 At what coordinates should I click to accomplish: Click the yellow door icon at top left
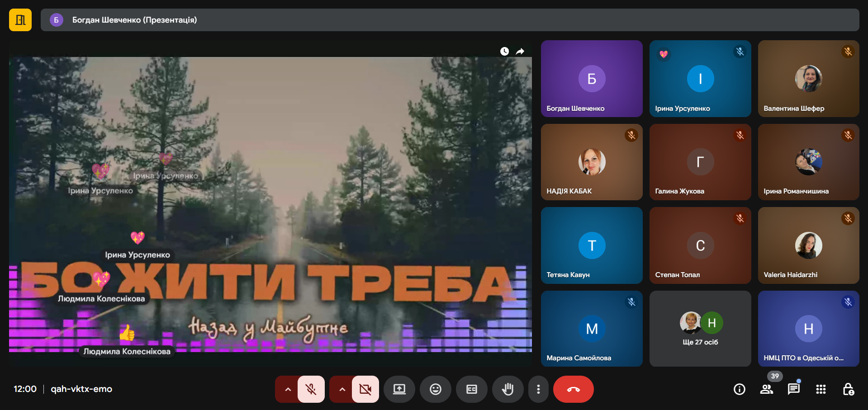20,20
